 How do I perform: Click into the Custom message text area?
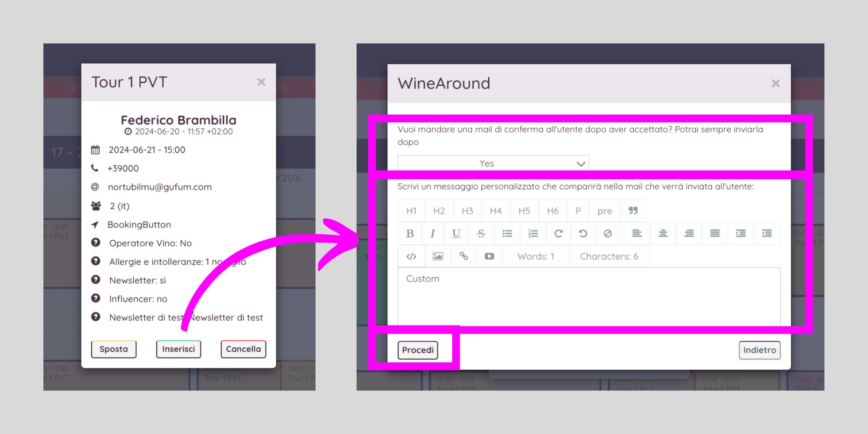589,297
